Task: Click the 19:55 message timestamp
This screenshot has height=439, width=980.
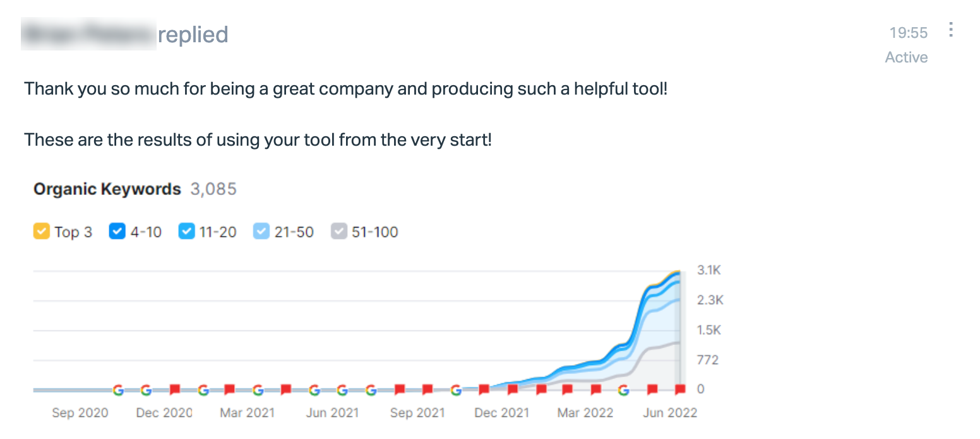Action: (x=909, y=32)
